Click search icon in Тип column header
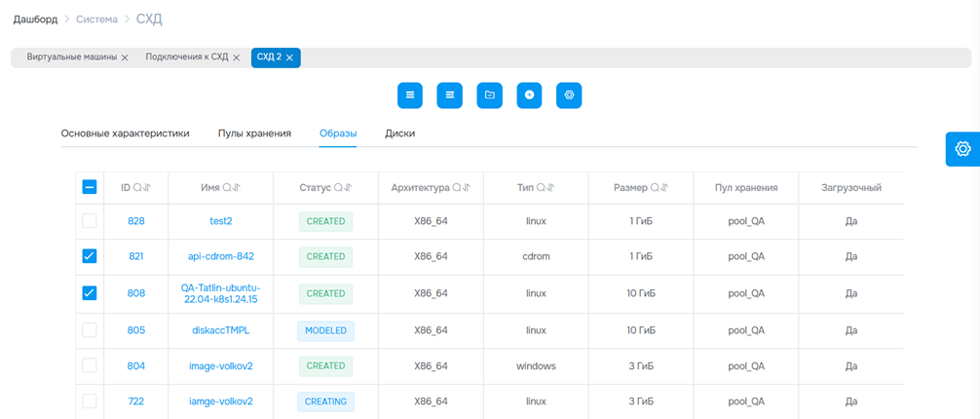 (541, 188)
